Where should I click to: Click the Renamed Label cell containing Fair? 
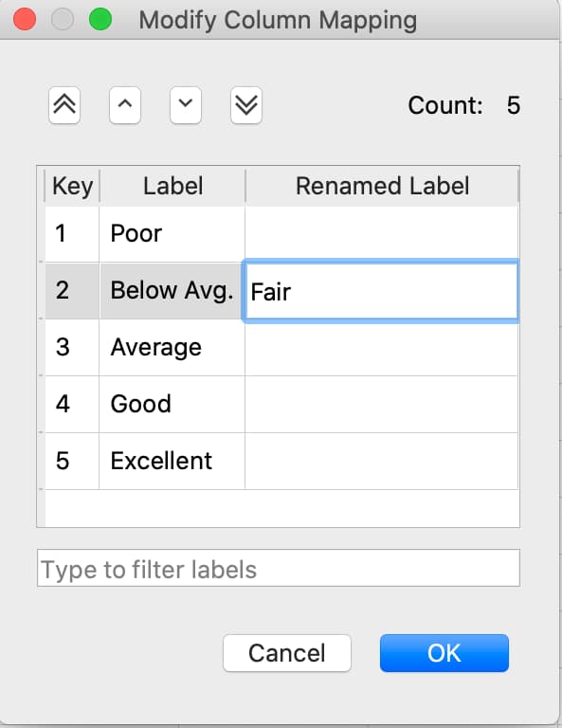tap(381, 291)
